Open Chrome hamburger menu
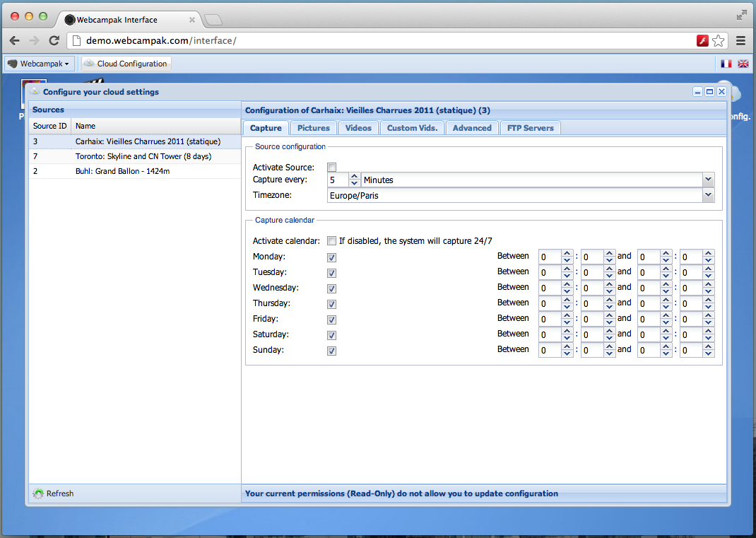756x538 pixels. [741, 40]
